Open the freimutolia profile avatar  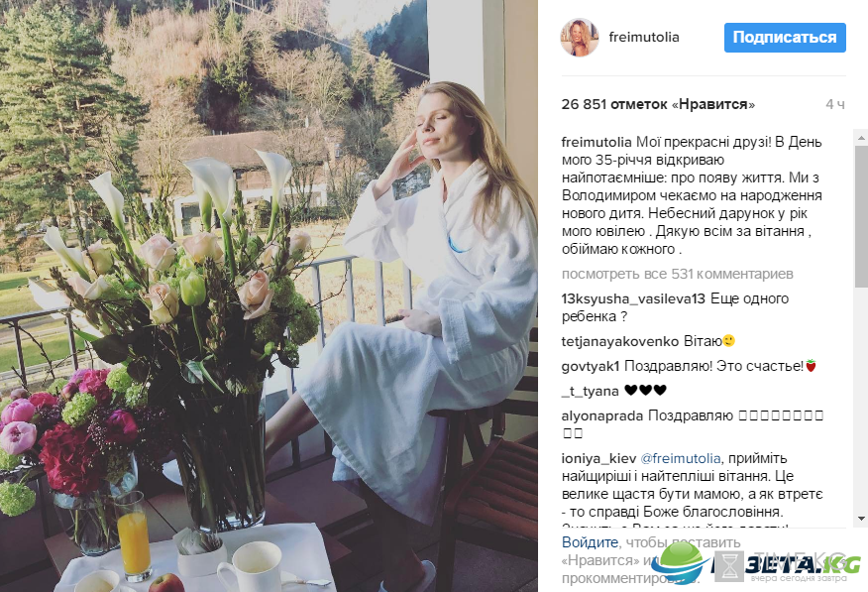580,38
